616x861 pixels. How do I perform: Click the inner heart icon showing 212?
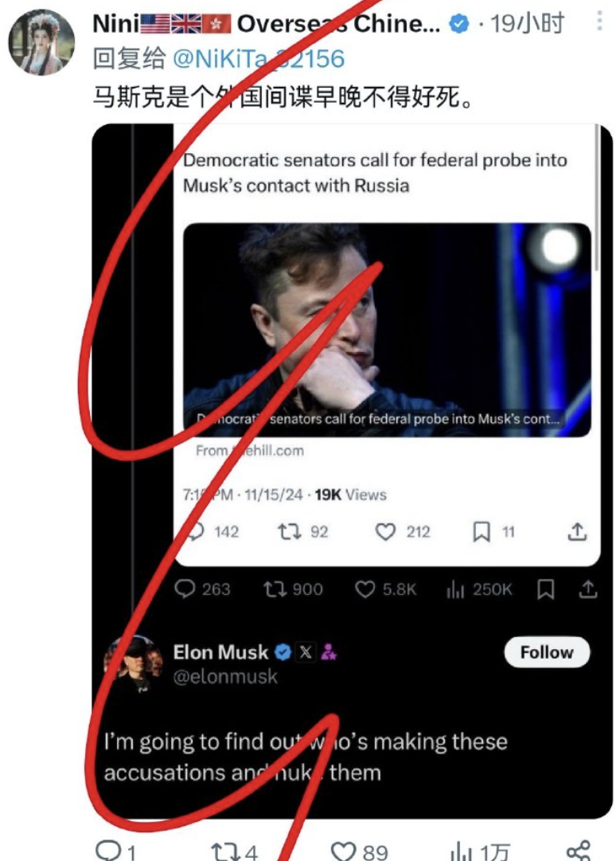point(385,532)
